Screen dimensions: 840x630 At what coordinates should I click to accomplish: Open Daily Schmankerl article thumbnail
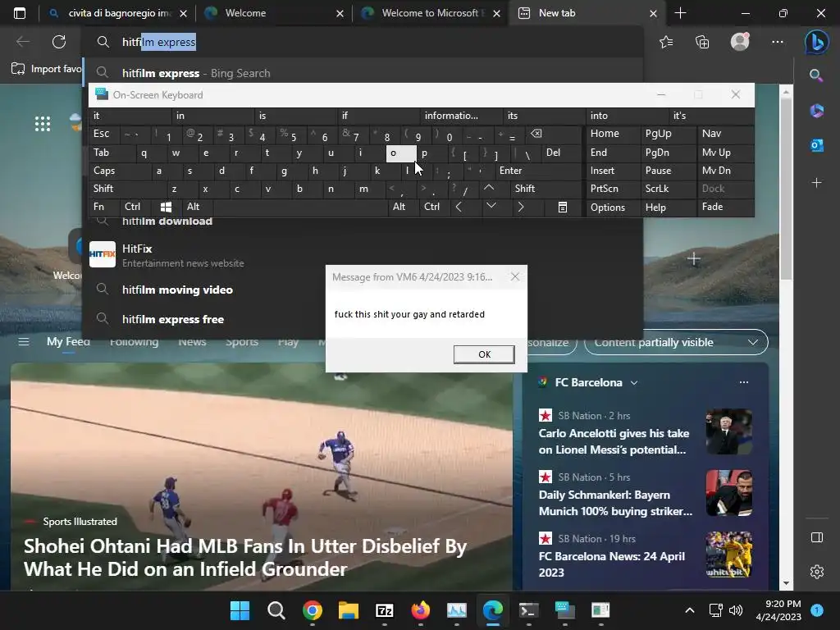728,493
